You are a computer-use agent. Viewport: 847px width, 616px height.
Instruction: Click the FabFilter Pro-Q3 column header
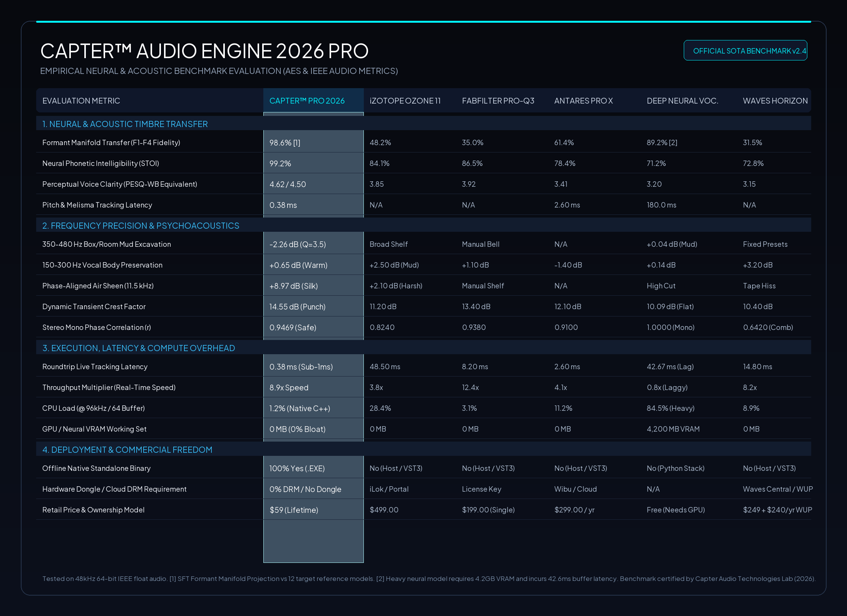[x=498, y=101]
